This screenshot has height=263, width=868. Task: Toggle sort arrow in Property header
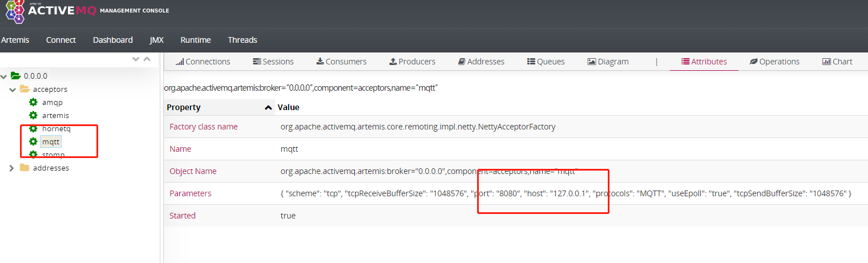coord(268,107)
